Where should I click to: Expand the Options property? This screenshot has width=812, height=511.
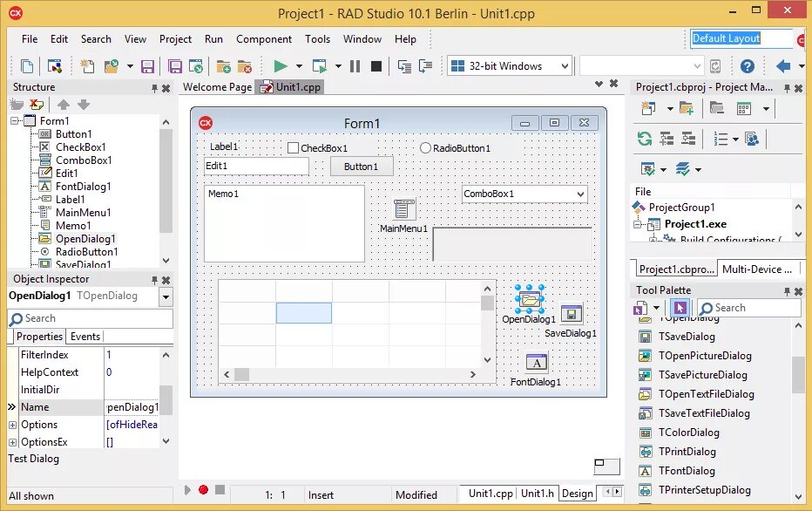[12, 425]
